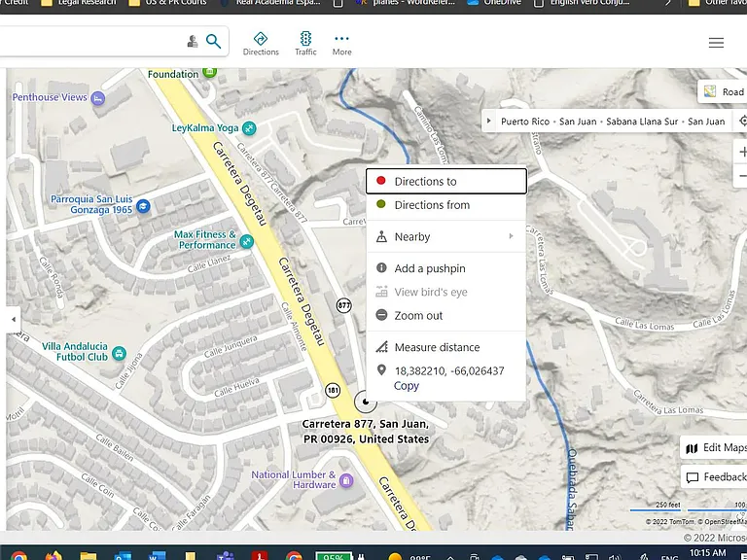Open the Directions tool
The image size is (747, 560).
[261, 44]
